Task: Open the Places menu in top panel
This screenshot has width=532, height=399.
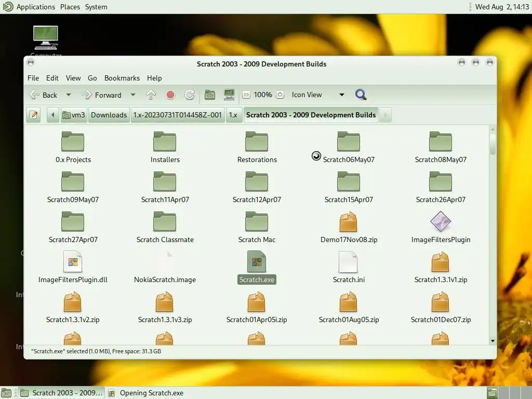Action: [x=70, y=7]
